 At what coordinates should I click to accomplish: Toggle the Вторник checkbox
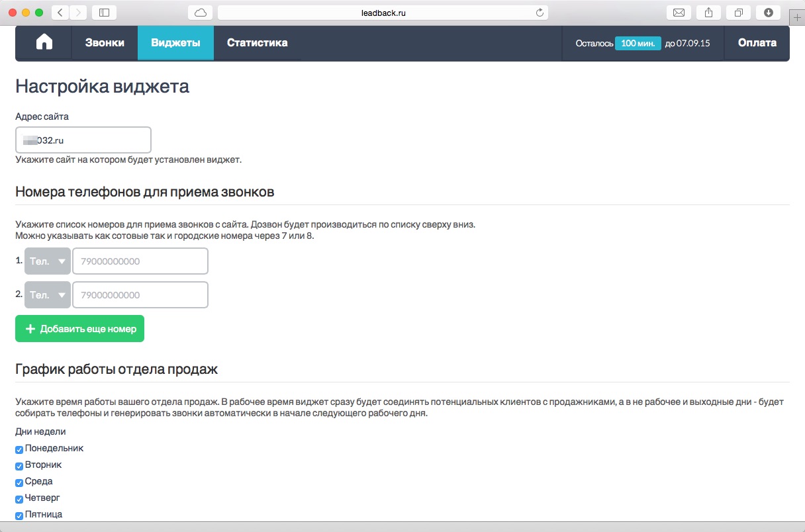pyautogui.click(x=19, y=466)
